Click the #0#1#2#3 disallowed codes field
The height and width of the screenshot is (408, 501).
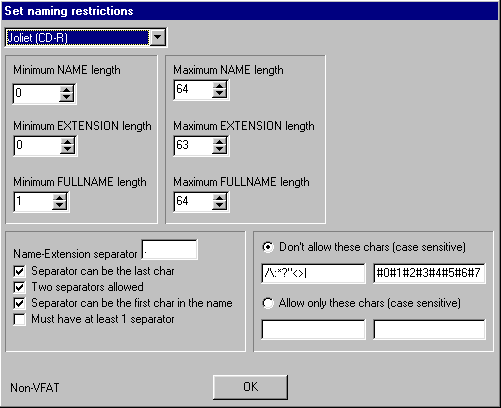(x=429, y=273)
